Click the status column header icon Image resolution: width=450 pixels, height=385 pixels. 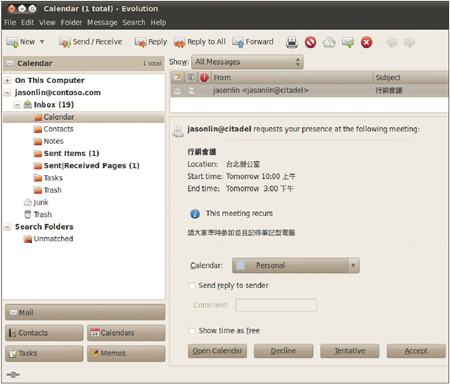click(x=177, y=78)
